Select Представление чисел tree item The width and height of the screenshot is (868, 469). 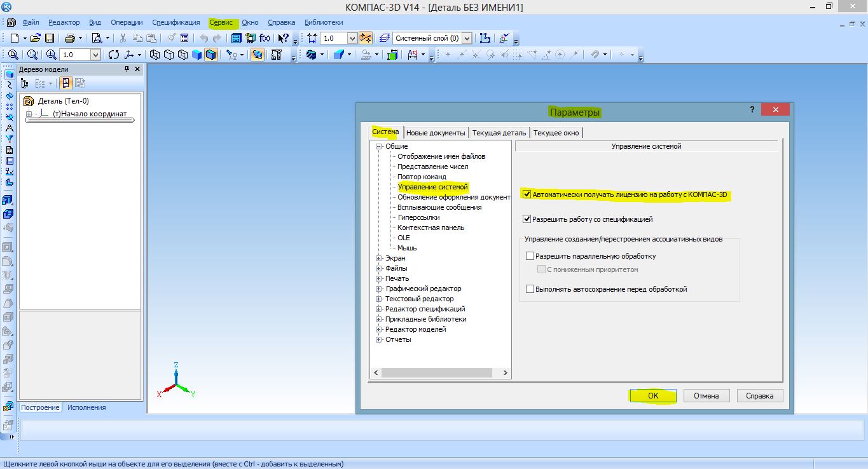[x=433, y=167]
